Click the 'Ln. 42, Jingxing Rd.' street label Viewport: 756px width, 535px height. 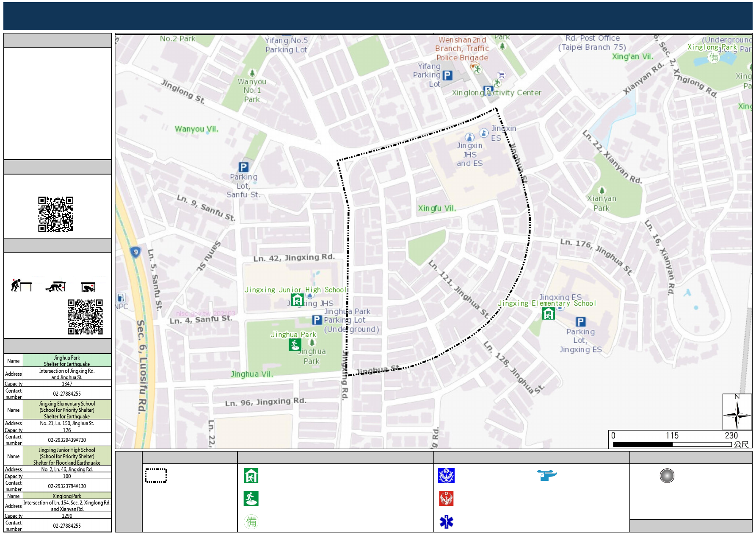click(x=294, y=258)
